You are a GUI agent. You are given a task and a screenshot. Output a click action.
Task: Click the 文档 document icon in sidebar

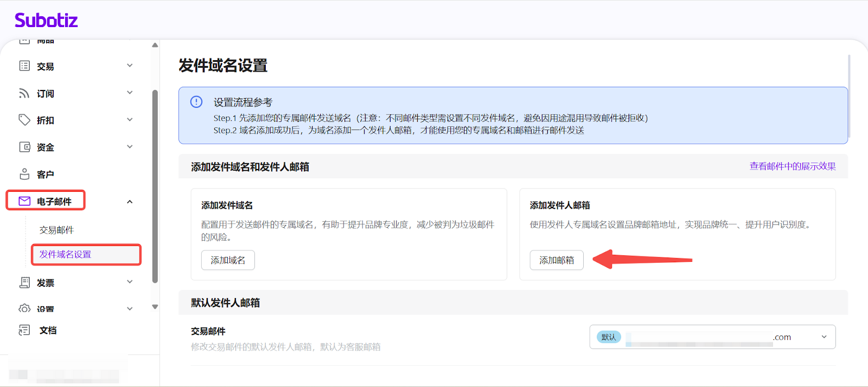coord(24,330)
